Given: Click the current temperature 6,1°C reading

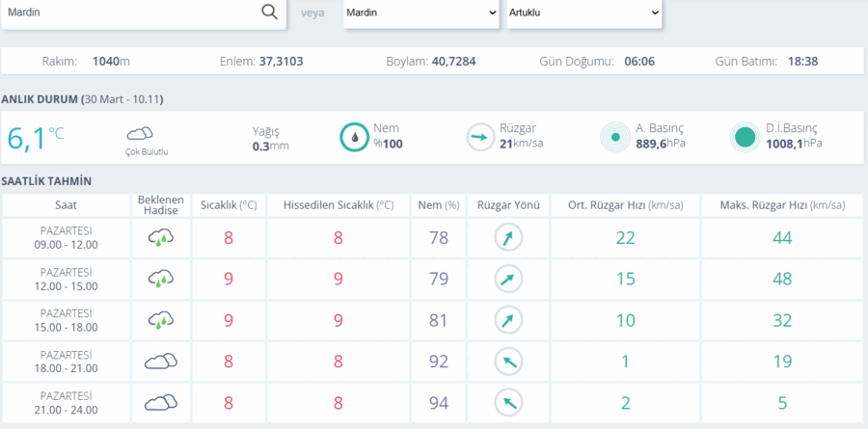Looking at the screenshot, I should 36,138.
